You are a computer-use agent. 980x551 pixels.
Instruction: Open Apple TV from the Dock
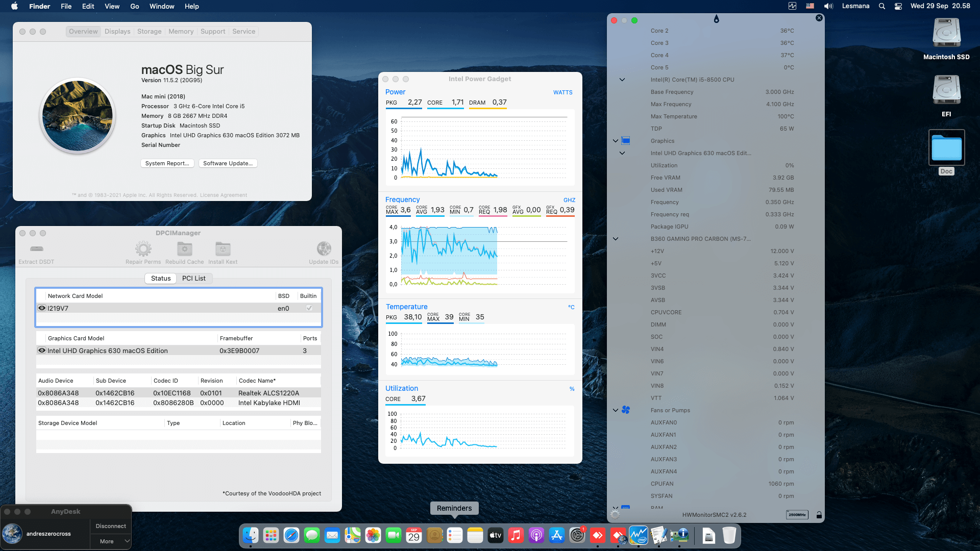(495, 535)
